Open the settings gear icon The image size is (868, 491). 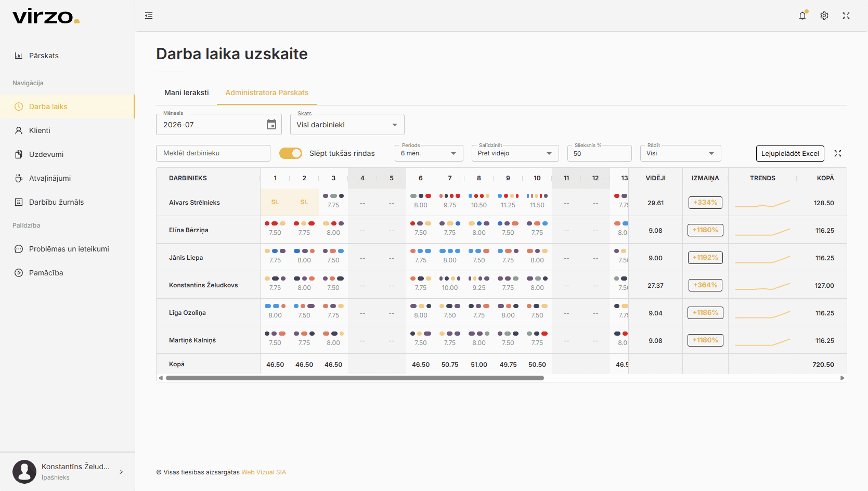point(824,16)
